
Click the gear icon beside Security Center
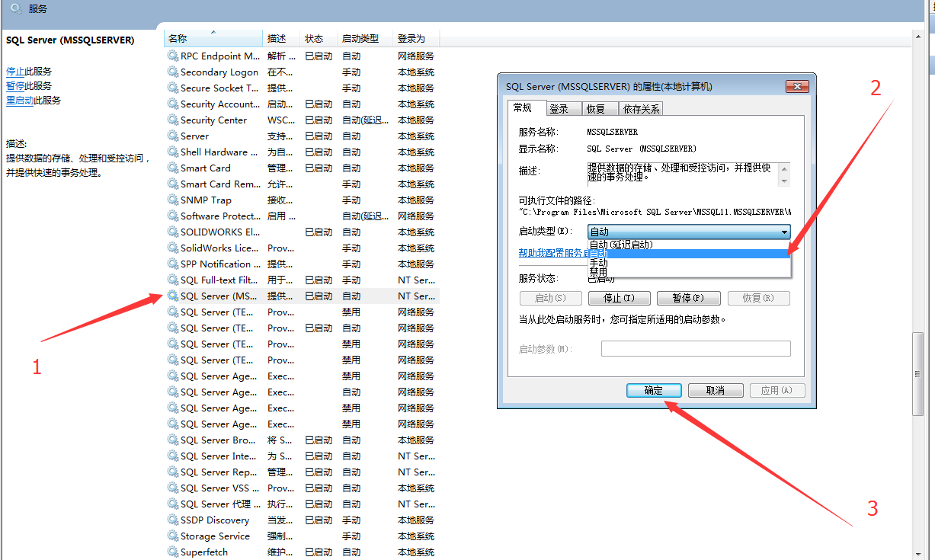coord(173,120)
